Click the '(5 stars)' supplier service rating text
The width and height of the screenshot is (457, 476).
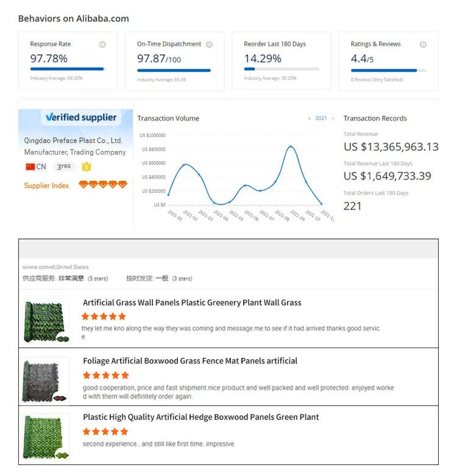point(98,278)
